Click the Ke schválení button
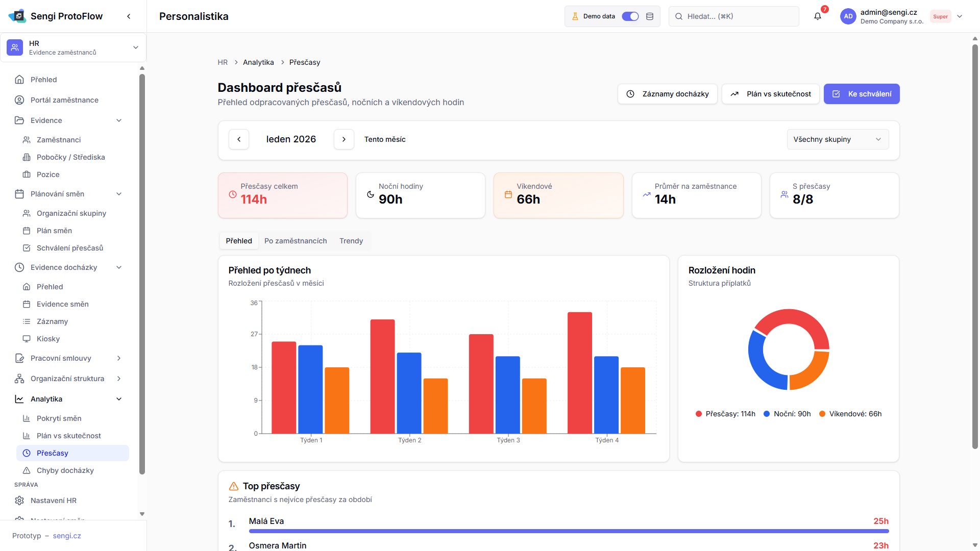Screen dimensions: 980x551 coord(862,94)
